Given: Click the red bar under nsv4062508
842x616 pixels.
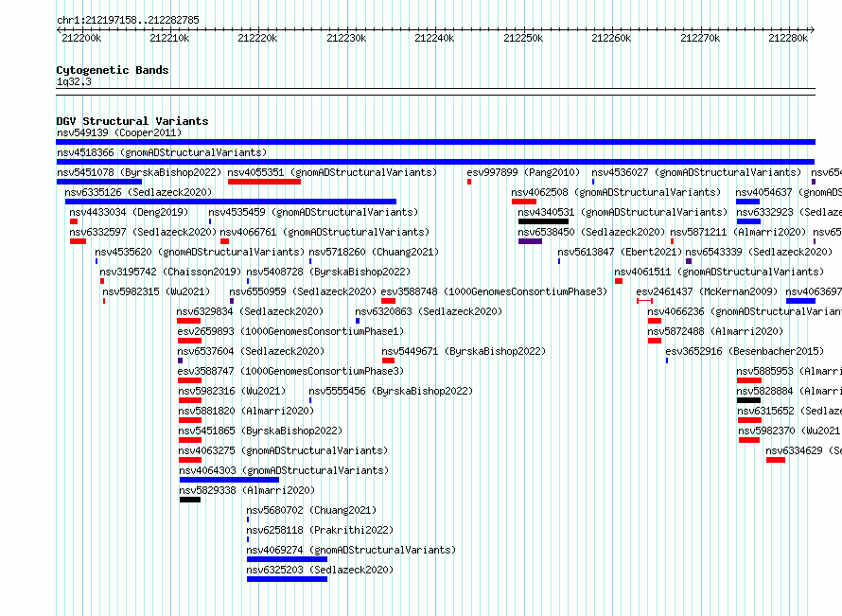Looking at the screenshot, I should [524, 202].
